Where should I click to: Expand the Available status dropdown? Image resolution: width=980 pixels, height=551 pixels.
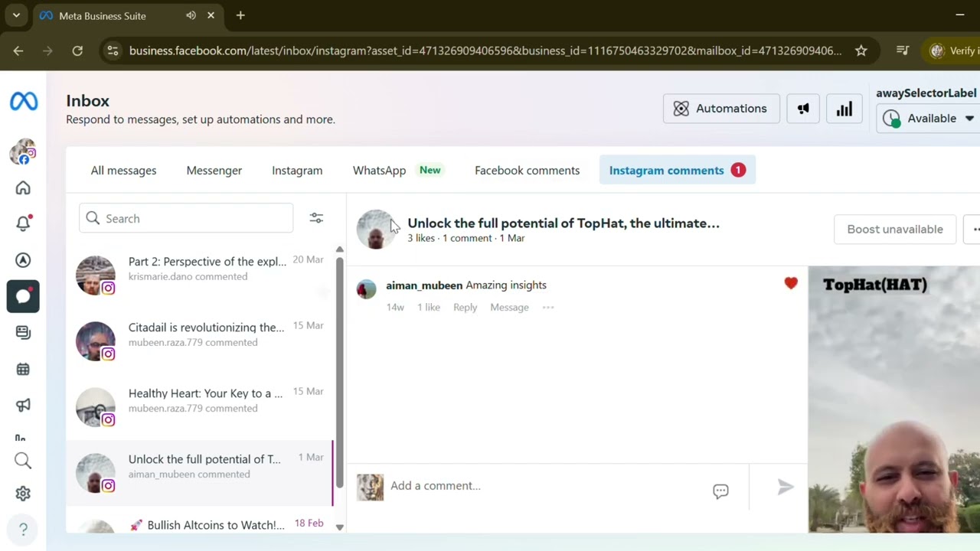(x=929, y=119)
